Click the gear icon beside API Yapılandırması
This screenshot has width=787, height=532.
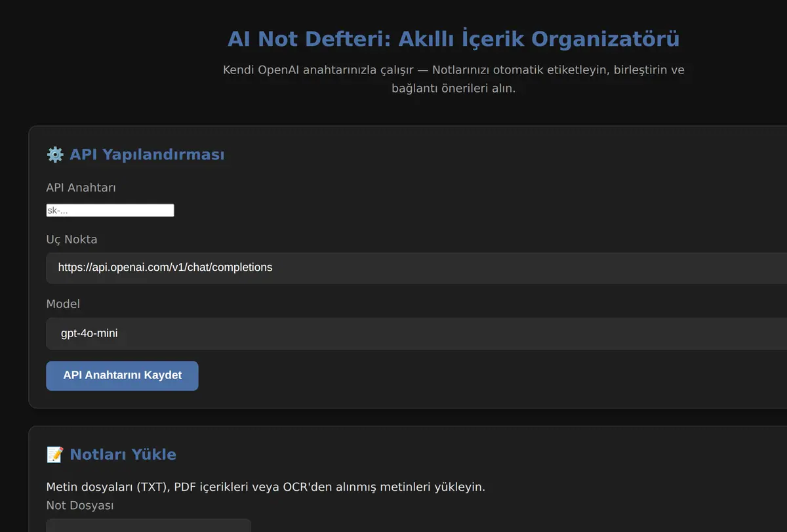[x=55, y=155]
